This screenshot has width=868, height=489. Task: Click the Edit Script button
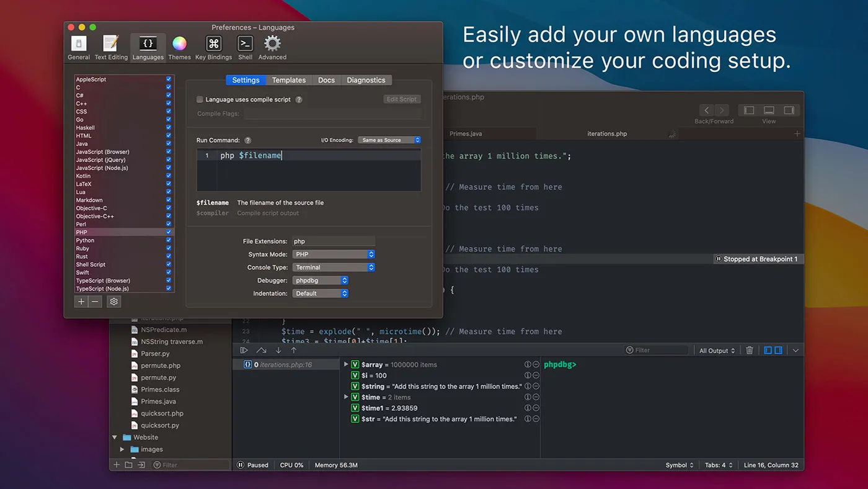(x=402, y=99)
